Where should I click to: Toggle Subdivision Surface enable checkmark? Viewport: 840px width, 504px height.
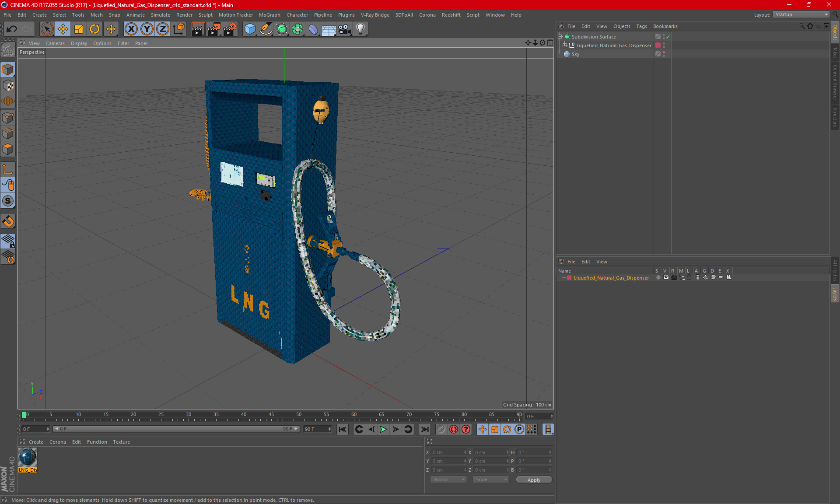coord(668,37)
